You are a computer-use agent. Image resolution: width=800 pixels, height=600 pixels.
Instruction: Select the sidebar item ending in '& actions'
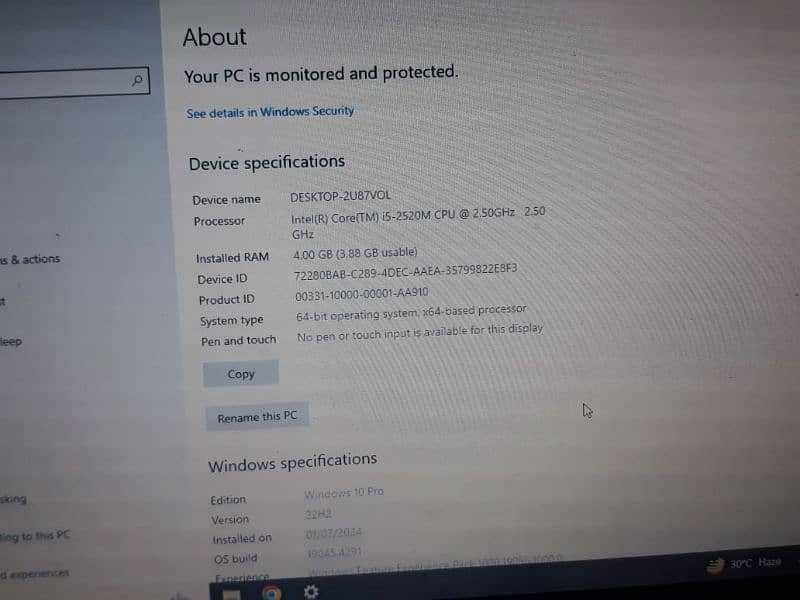[30, 259]
